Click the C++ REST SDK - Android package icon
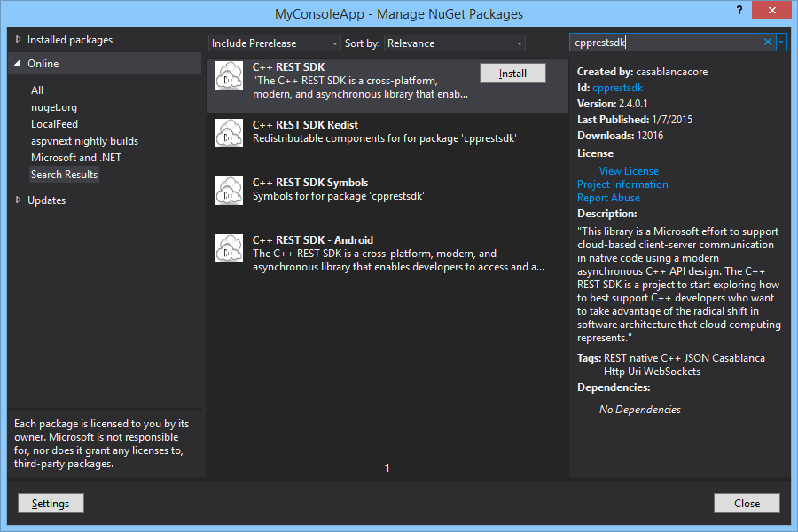Image resolution: width=798 pixels, height=532 pixels. coord(229,248)
